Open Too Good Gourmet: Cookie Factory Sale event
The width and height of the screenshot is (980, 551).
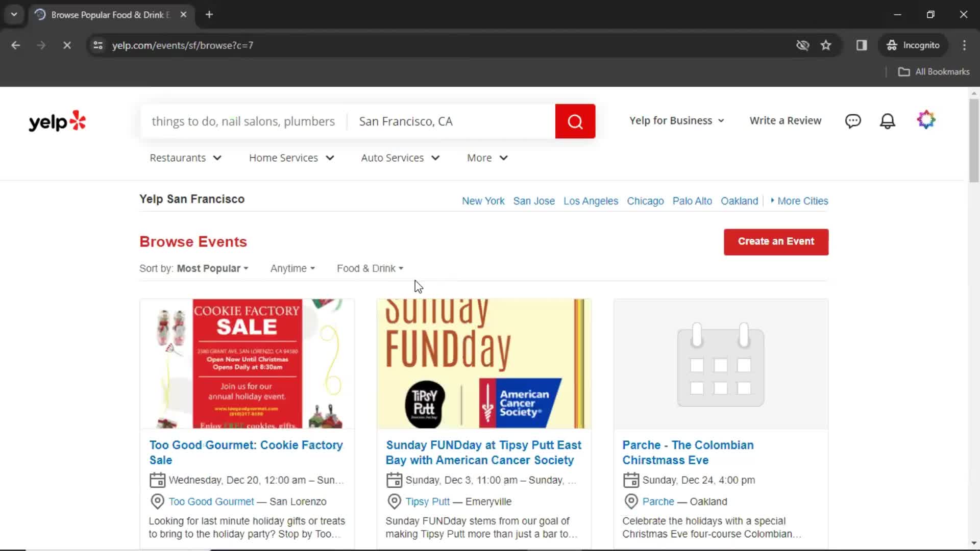[246, 453]
